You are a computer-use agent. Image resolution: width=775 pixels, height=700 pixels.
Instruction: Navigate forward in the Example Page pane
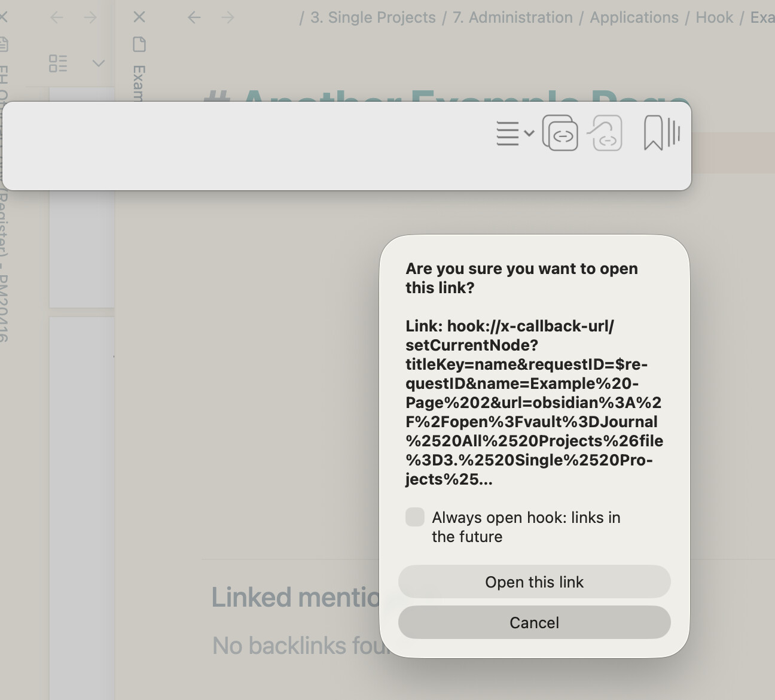click(228, 17)
